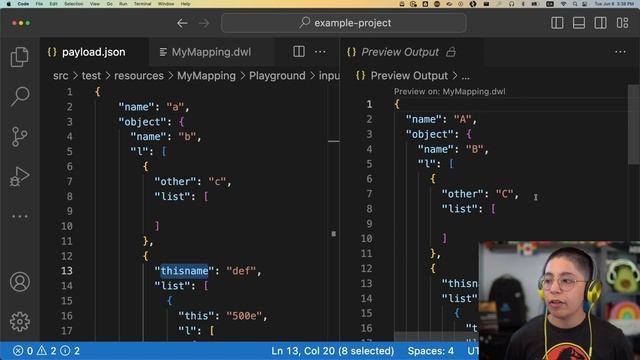
Task: Open the Edit menu
Action: tap(53, 4)
